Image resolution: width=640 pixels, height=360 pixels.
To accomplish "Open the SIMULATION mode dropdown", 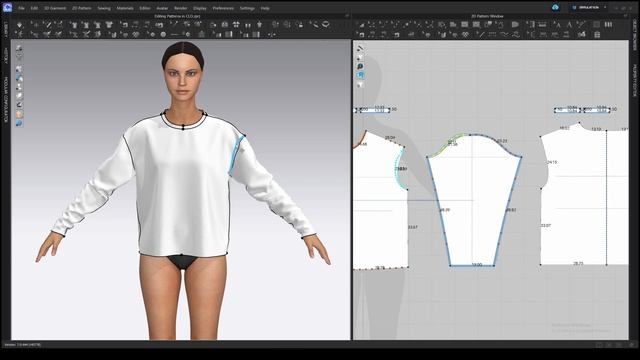I will tap(590, 7).
